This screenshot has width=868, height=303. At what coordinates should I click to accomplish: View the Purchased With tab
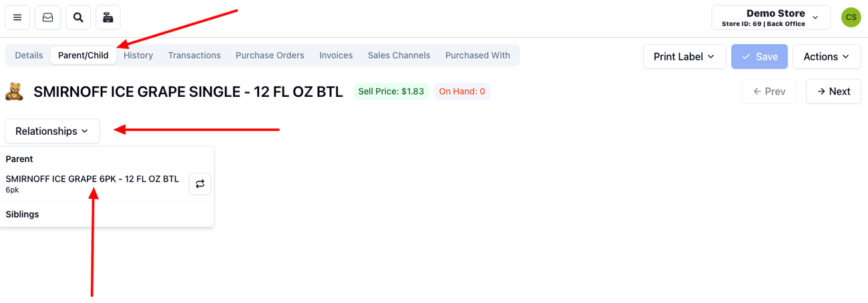coord(477,55)
